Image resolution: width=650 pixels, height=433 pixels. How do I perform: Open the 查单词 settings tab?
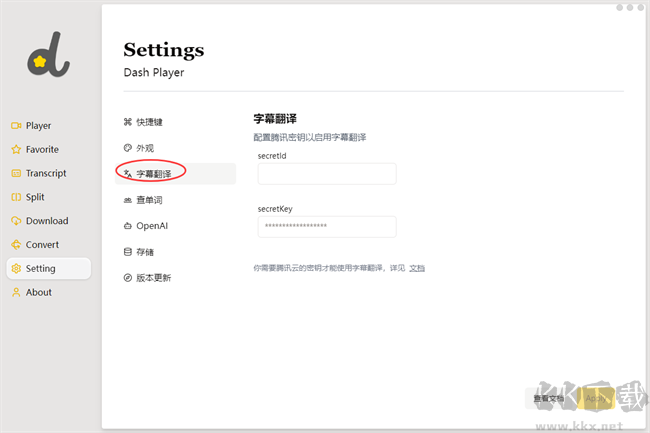(x=175, y=200)
